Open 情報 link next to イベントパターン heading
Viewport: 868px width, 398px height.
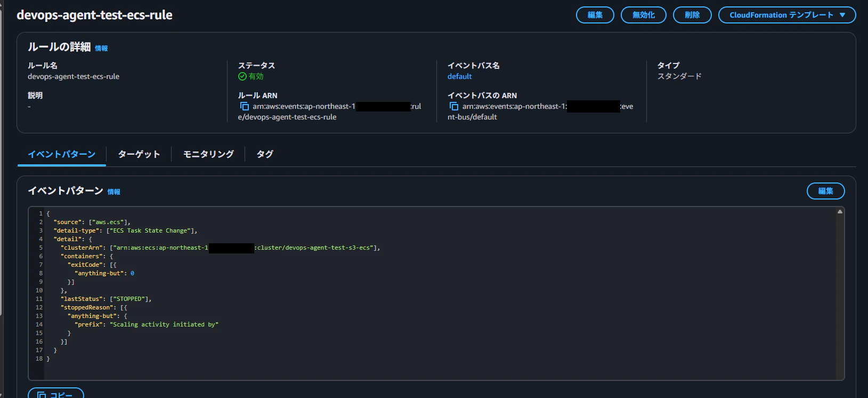tap(114, 192)
